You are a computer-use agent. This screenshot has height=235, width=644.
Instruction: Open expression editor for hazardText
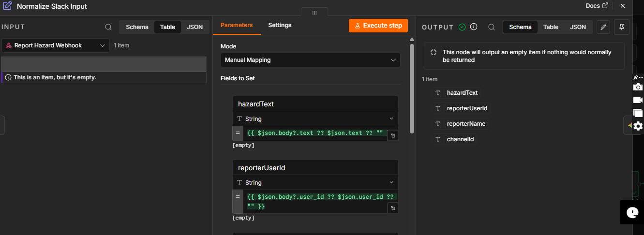click(393, 136)
